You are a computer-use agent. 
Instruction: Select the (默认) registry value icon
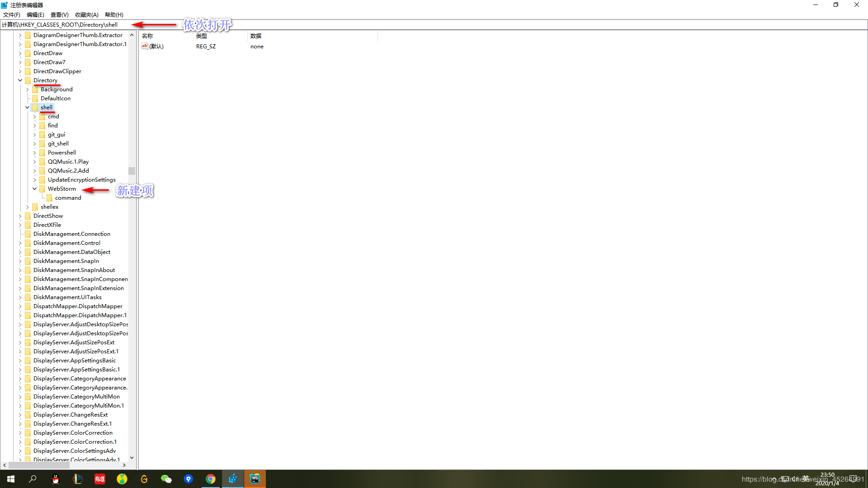tap(145, 46)
